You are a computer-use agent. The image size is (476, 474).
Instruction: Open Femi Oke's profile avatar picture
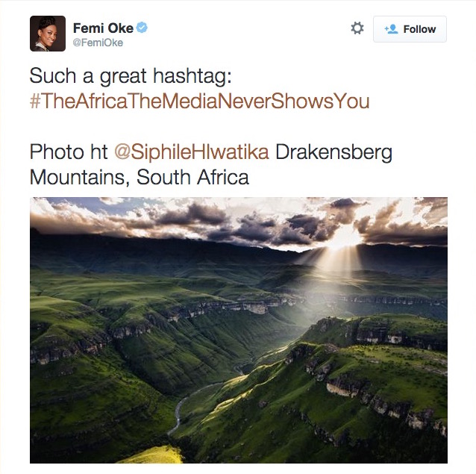48,34
